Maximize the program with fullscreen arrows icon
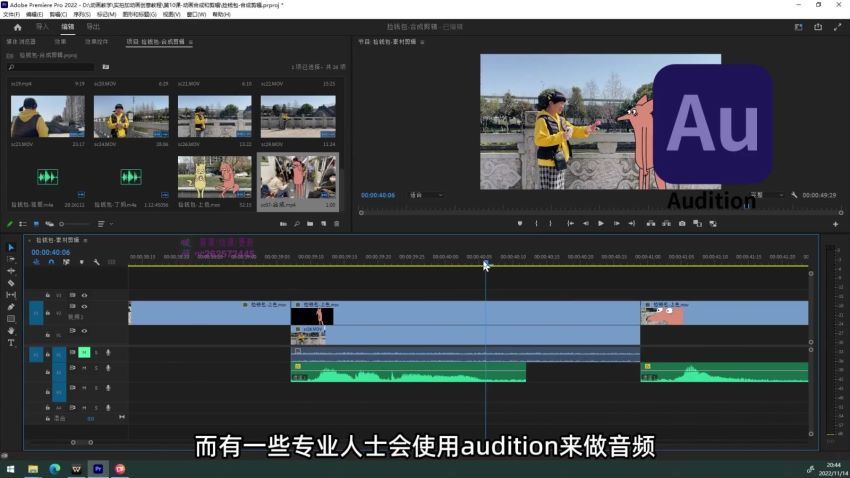The width and height of the screenshot is (850, 478). pyautogui.click(x=838, y=27)
